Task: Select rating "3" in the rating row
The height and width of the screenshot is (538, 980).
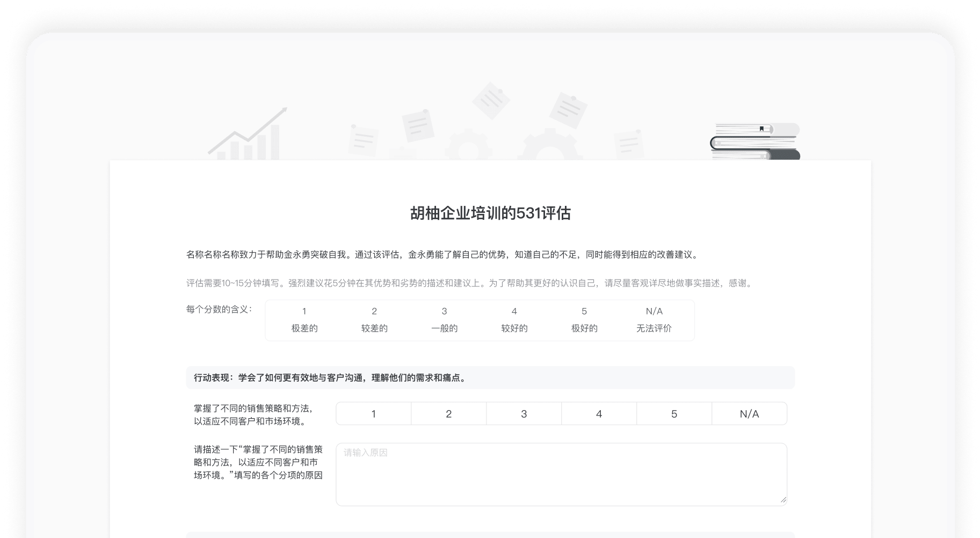Action: click(524, 413)
